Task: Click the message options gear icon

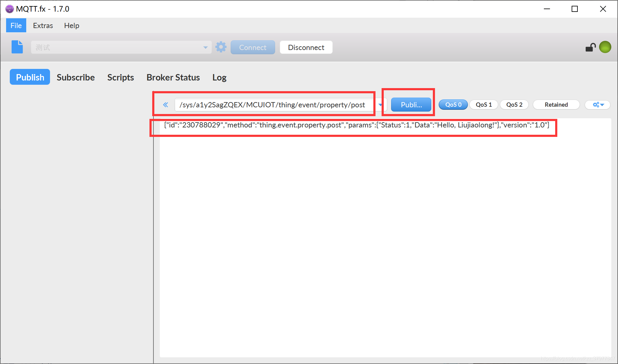Action: [598, 105]
